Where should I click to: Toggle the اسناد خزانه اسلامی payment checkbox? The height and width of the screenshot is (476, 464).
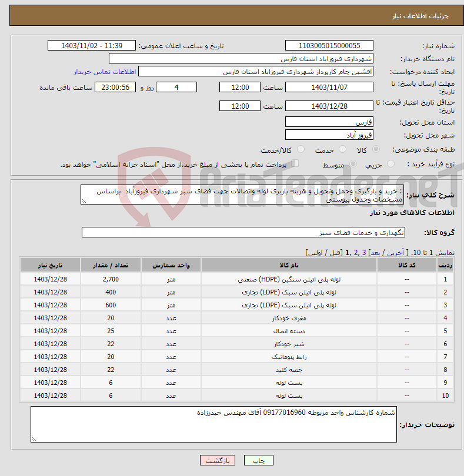(x=295, y=163)
